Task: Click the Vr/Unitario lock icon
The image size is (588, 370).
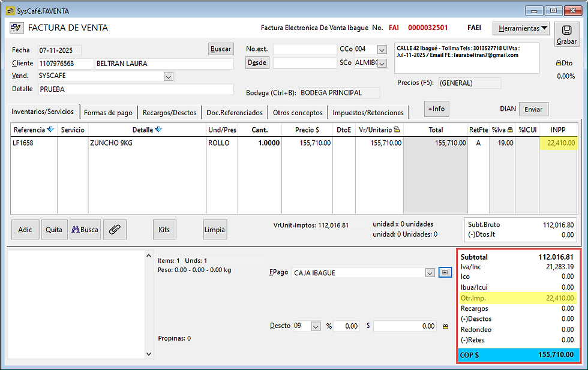Action: point(397,130)
